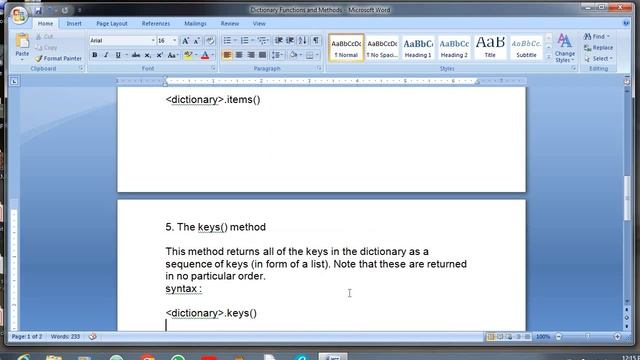Image resolution: width=640 pixels, height=360 pixels.
Task: Switch to Full Screen Reading view
Action: 500,337
